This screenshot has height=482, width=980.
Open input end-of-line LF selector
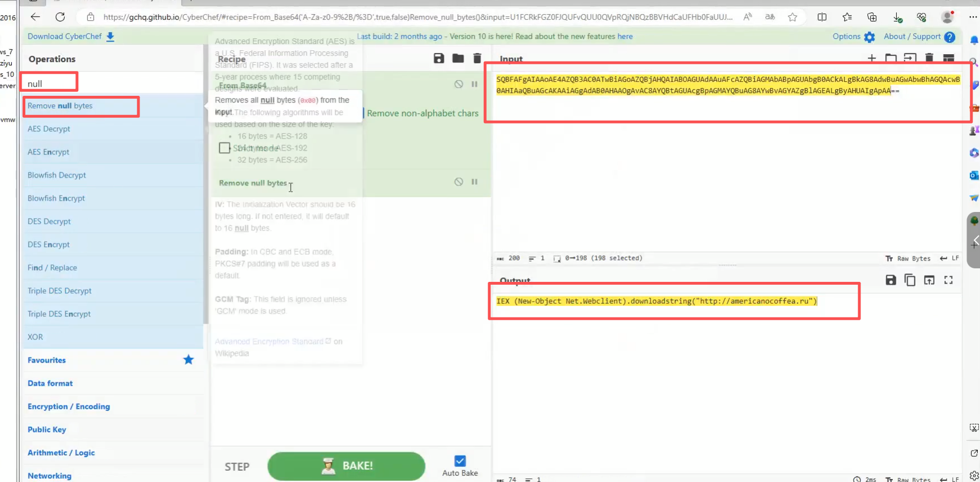click(x=949, y=258)
